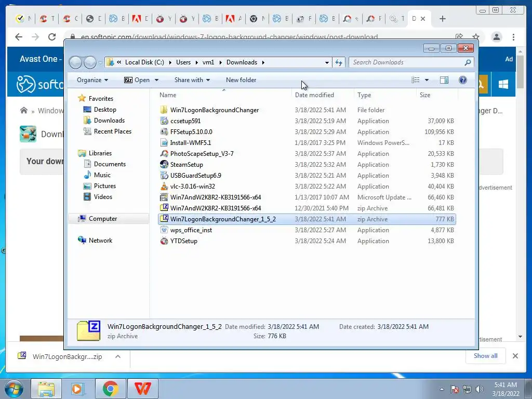Toggle the preview pane button
The image size is (532, 399).
pyautogui.click(x=444, y=80)
